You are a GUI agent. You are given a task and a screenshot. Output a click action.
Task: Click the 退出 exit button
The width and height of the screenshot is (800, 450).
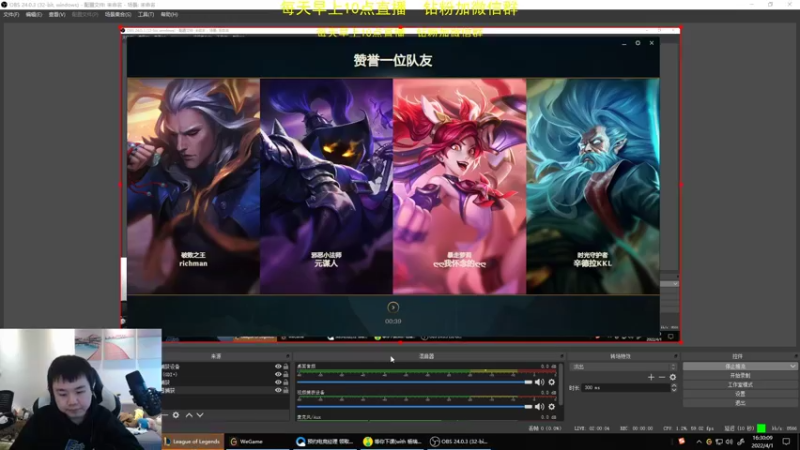(740, 403)
